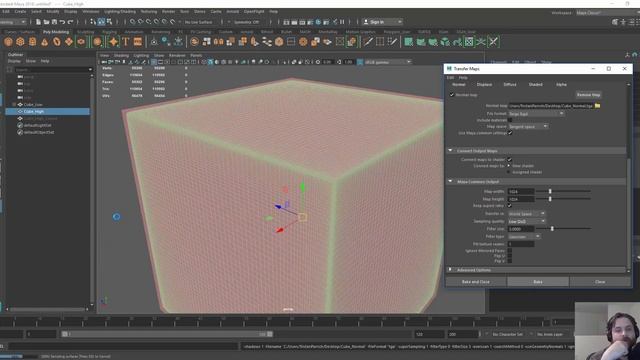Click the Snap to grids magnet icon
The width and height of the screenshot is (640, 360).
(x=133, y=22)
